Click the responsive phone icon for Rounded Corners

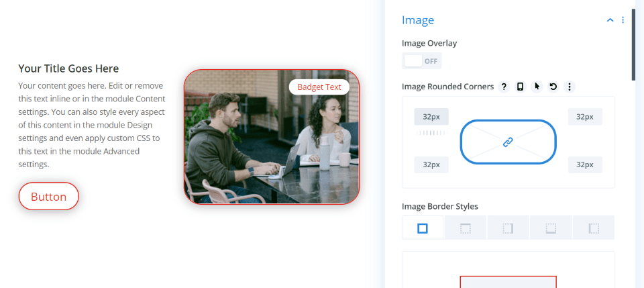(520, 87)
